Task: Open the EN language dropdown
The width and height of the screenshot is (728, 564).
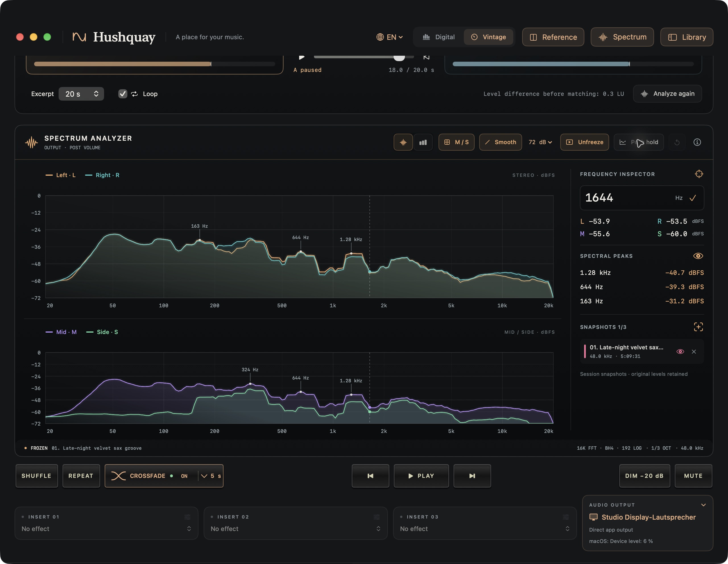Action: tap(389, 37)
